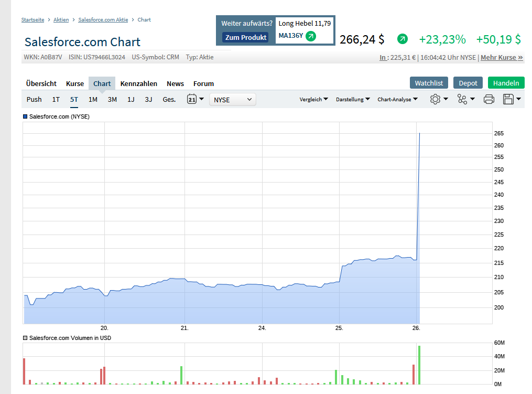The height and width of the screenshot is (394, 532).
Task: Save chart with the floppy disk icon
Action: 508,99
